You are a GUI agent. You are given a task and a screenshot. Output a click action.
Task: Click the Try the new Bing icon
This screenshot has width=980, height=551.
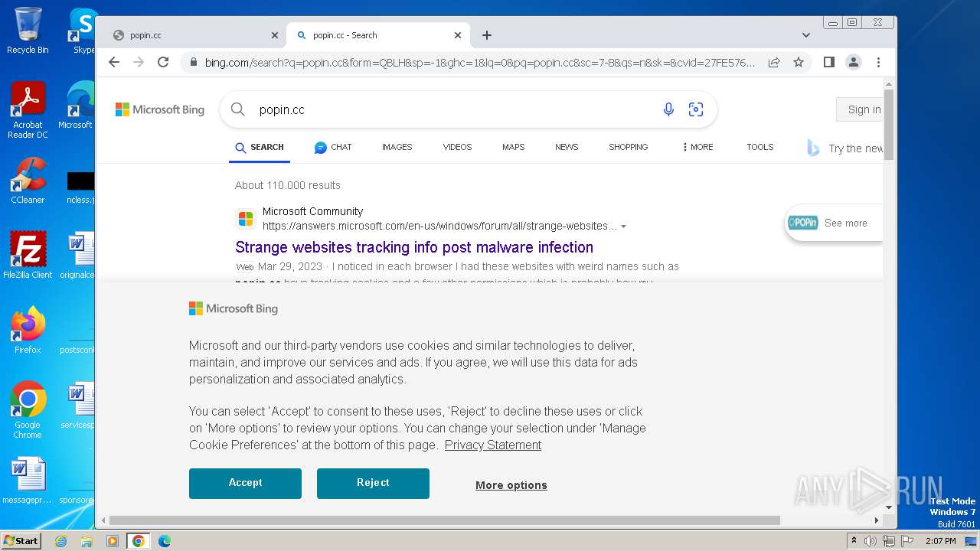point(813,148)
